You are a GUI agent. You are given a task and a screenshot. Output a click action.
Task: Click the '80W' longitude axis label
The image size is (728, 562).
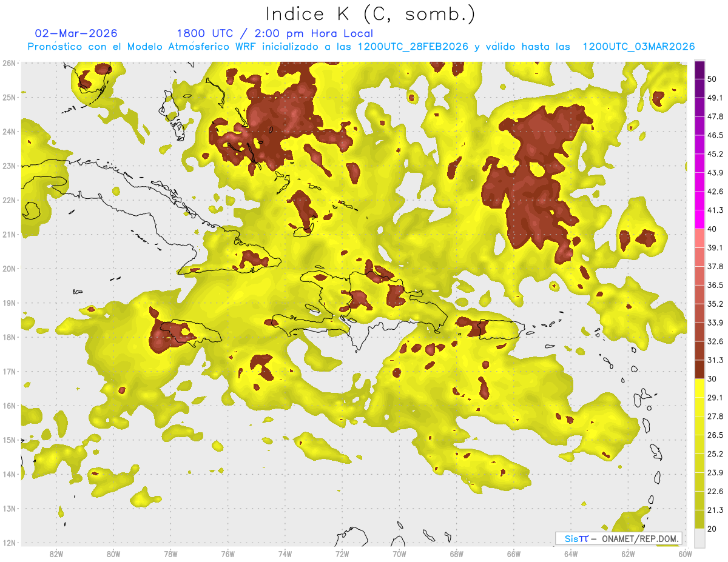pyautogui.click(x=113, y=554)
